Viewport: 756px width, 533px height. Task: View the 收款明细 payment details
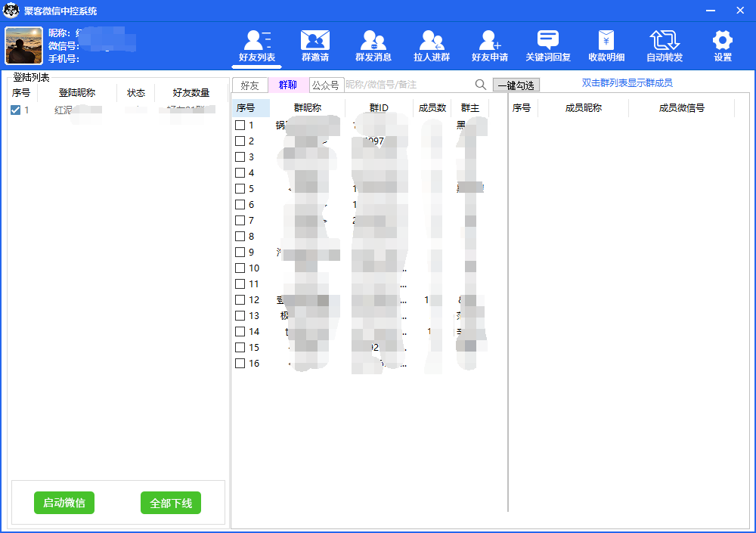(606, 45)
